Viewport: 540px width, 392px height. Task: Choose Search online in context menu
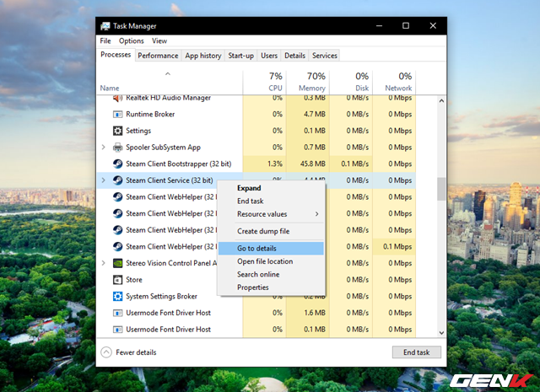(x=271, y=275)
